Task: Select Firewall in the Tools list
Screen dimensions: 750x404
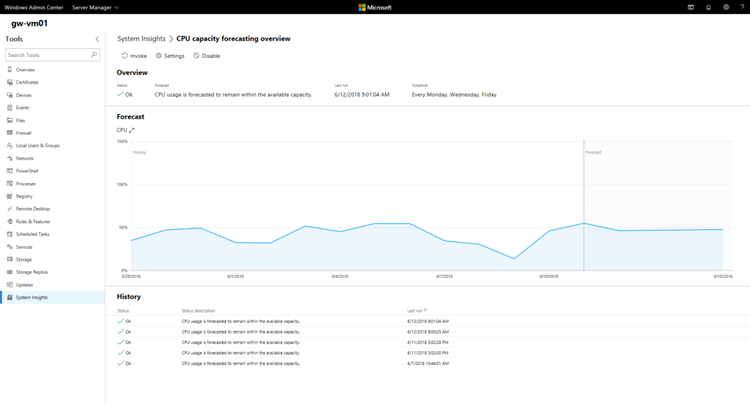Action: [x=24, y=133]
